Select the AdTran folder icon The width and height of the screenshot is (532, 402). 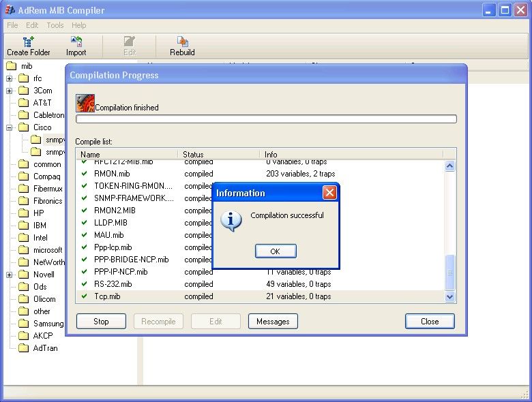point(23,348)
